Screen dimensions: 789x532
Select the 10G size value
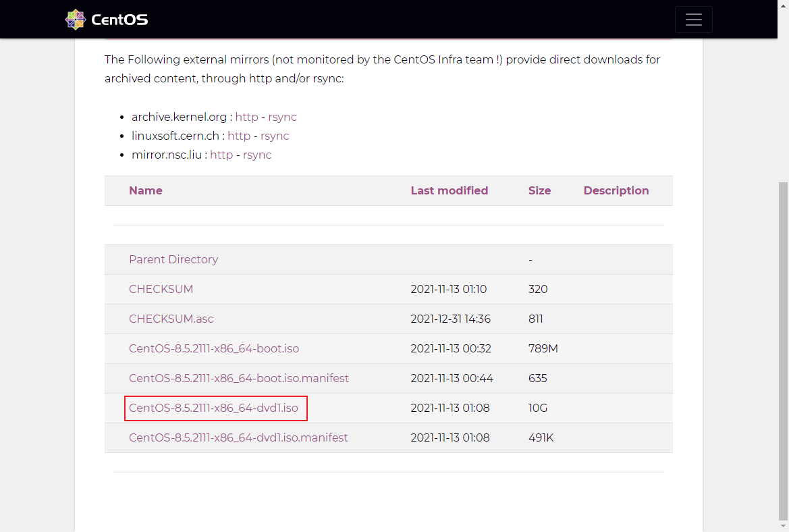(x=538, y=408)
